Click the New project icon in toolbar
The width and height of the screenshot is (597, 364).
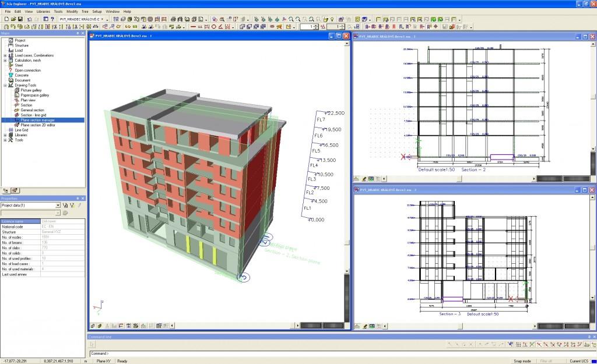click(5, 19)
